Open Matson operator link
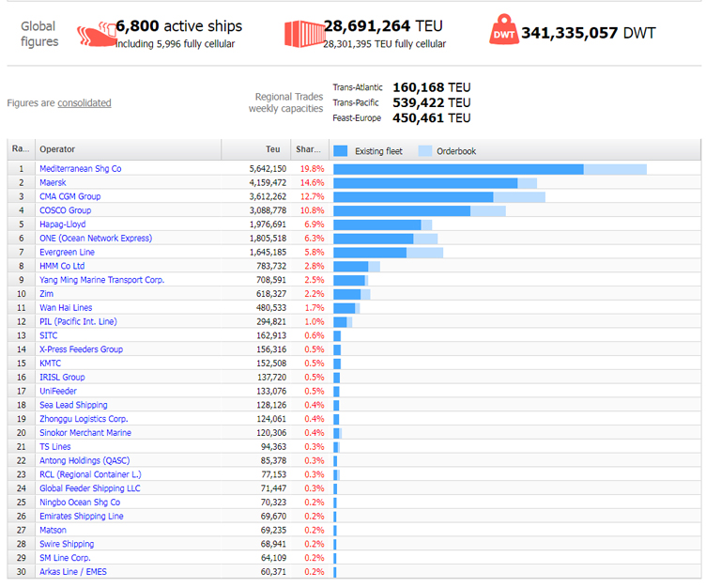 (53, 531)
